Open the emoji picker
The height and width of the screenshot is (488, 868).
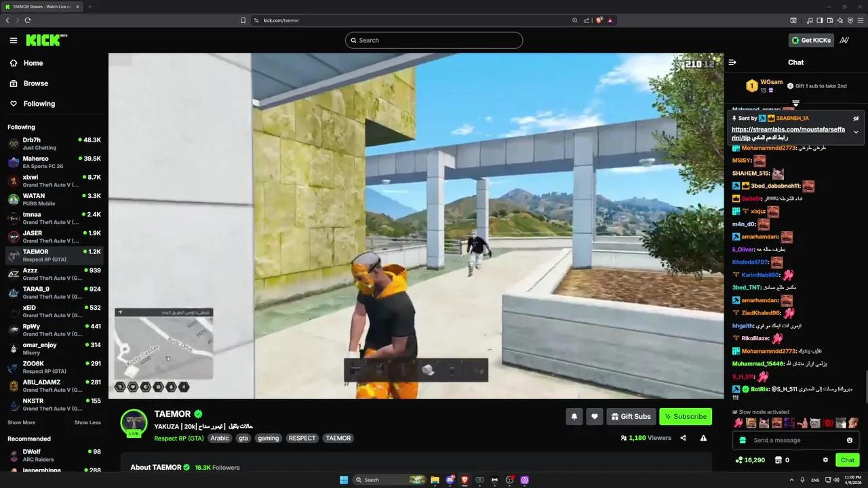tap(850, 440)
